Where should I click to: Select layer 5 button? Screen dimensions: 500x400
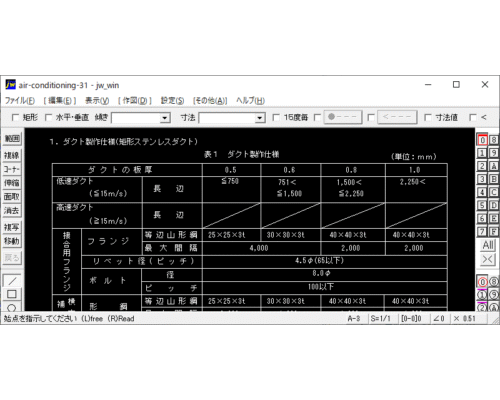pos(482,205)
